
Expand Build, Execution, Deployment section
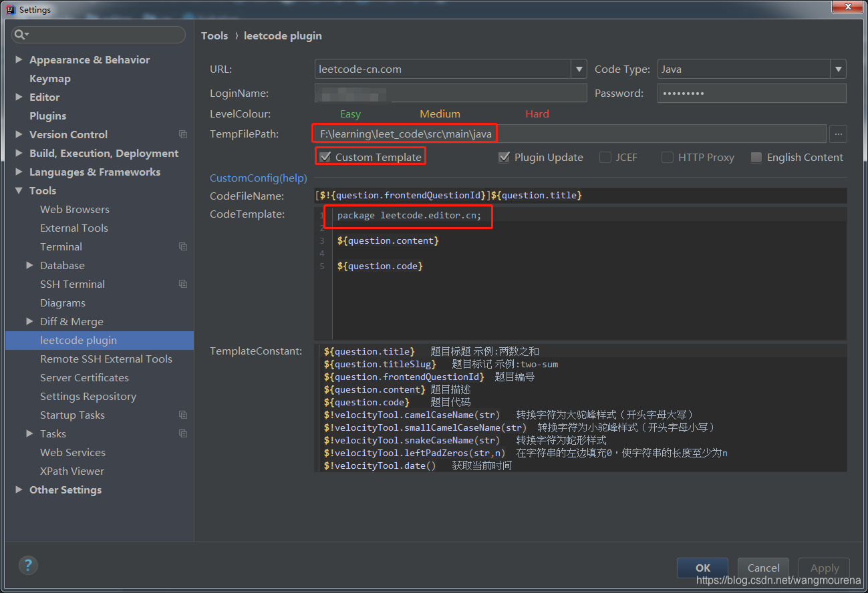pyautogui.click(x=19, y=153)
